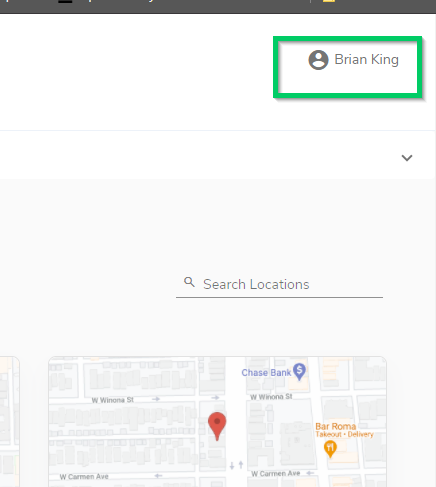Open the partially visible left map card
Viewport: 436px width, 487px height.
coord(10,422)
